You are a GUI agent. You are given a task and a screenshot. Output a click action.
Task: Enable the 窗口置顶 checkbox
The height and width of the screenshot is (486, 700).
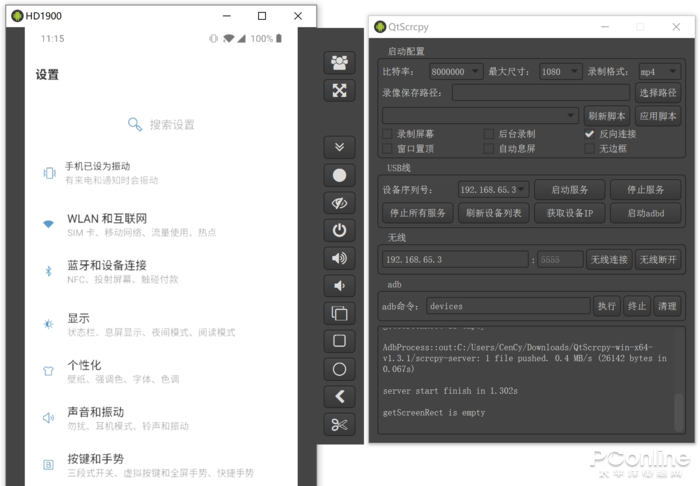tap(388, 149)
